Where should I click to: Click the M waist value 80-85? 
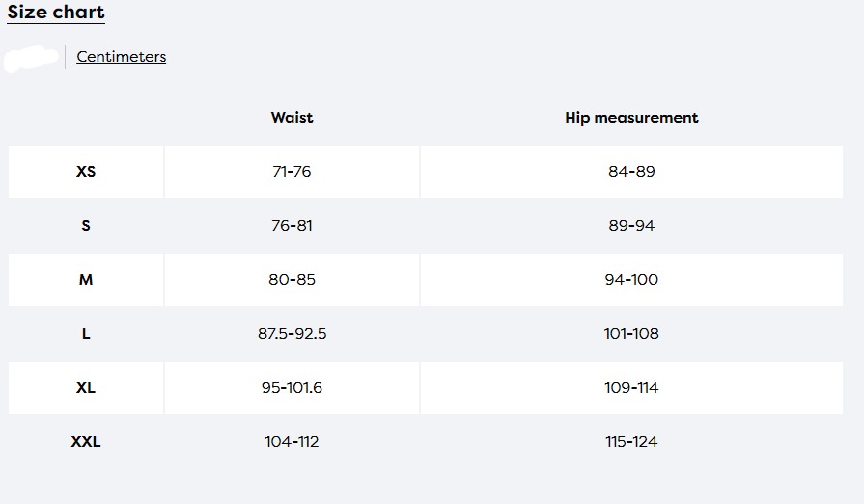coord(293,280)
